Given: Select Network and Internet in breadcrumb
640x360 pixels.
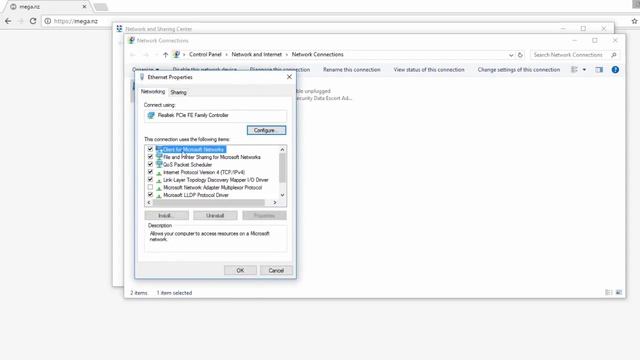Looking at the screenshot, I should (256, 54).
